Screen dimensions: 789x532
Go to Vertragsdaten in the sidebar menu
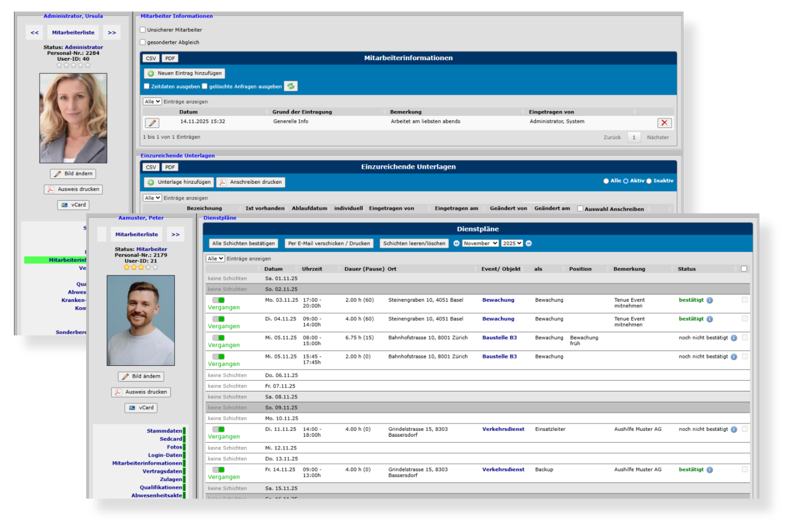tap(162, 471)
